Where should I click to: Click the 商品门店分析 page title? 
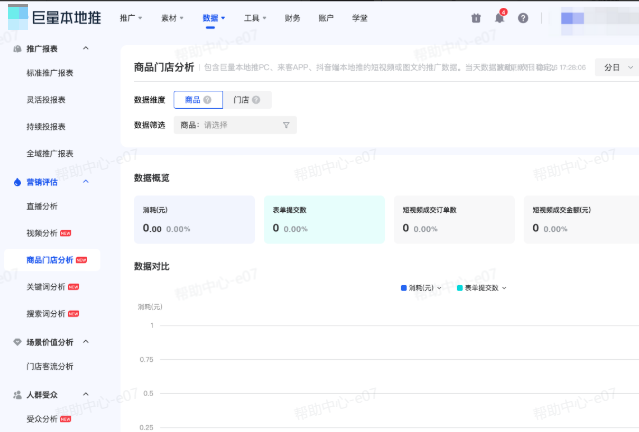tap(164, 67)
